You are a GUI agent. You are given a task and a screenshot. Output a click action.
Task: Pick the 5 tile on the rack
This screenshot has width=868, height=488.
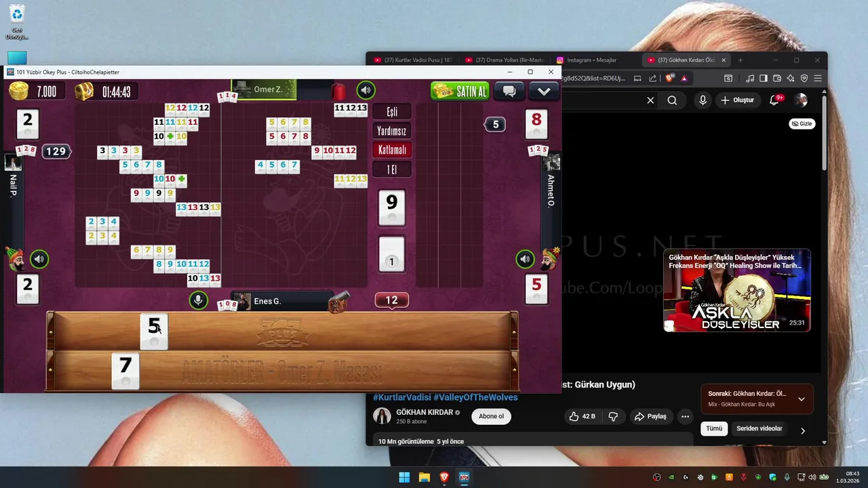pos(154,331)
